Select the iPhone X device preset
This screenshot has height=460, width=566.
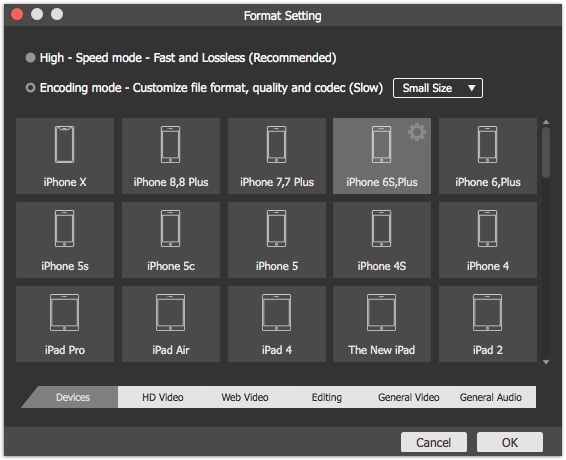[x=65, y=156]
